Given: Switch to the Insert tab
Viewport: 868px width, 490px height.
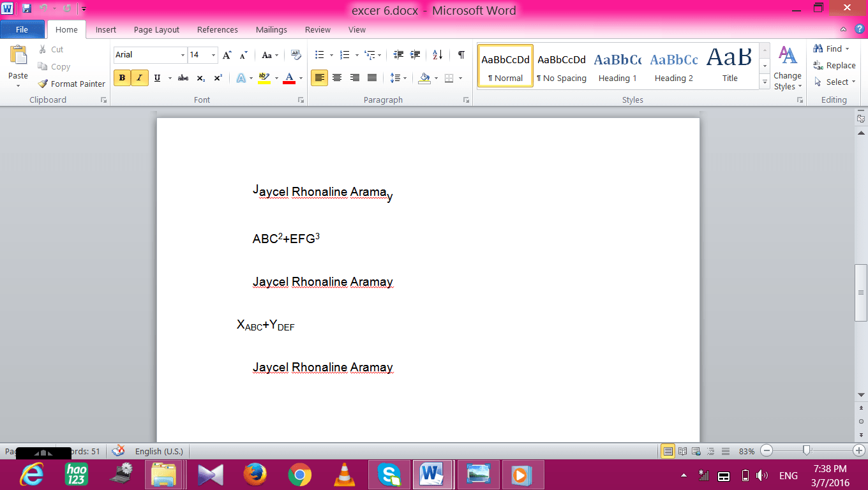Looking at the screenshot, I should click(106, 29).
